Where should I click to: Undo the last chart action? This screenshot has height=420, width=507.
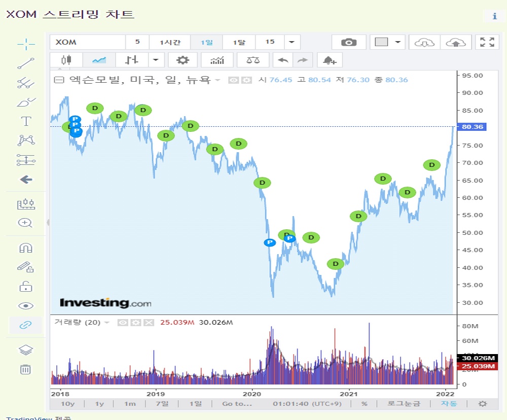click(x=283, y=60)
